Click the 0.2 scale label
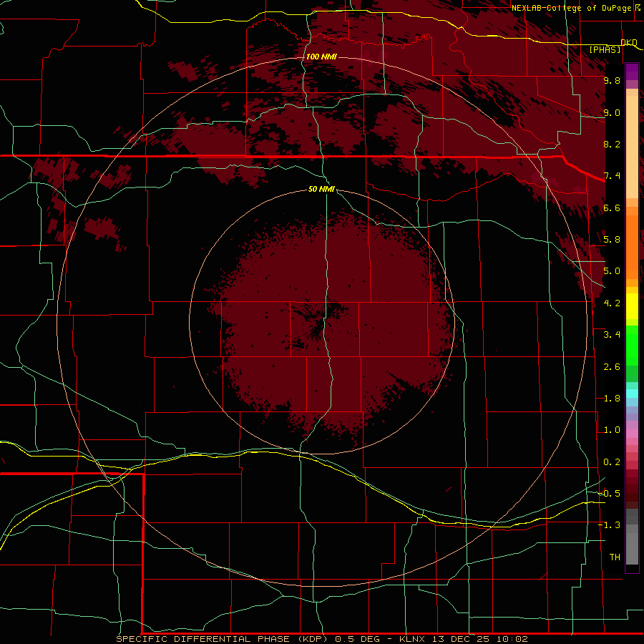This screenshot has width=644, height=644. click(x=612, y=462)
